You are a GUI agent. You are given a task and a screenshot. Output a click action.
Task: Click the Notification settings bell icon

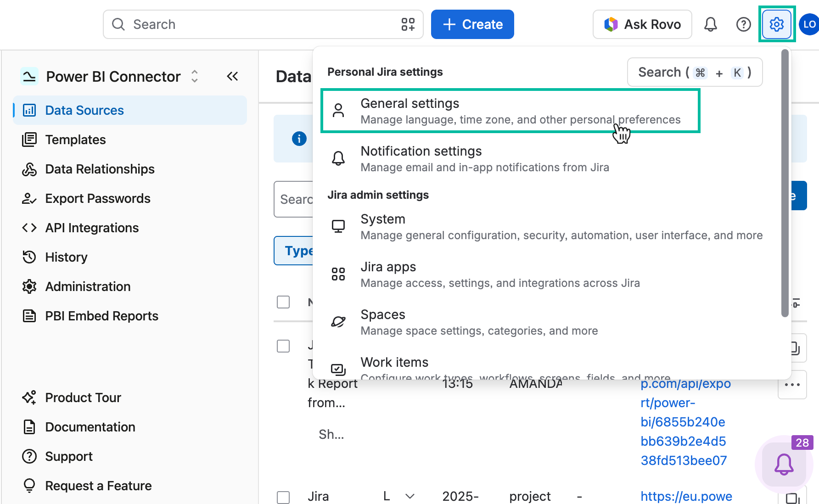pos(338,158)
